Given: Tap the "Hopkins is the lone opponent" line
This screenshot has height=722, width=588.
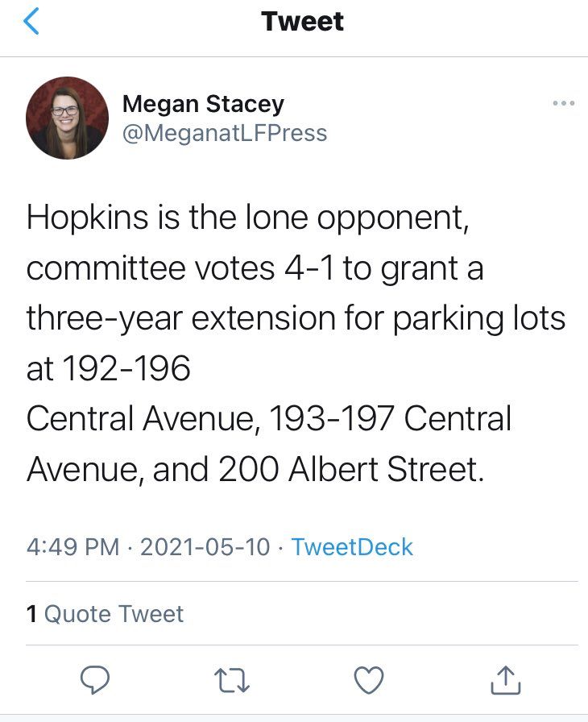Looking at the screenshot, I should pos(247,218).
